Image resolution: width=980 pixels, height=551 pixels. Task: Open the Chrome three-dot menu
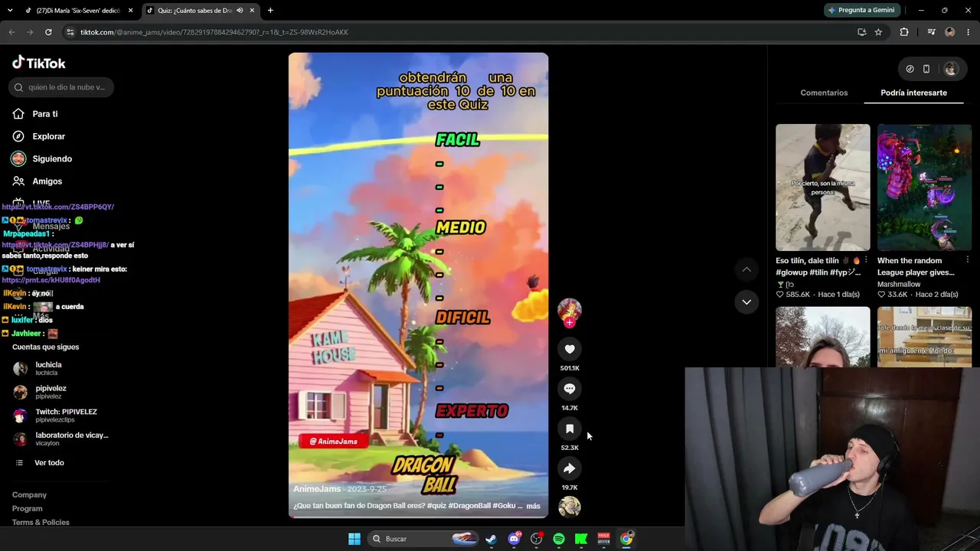[969, 32]
